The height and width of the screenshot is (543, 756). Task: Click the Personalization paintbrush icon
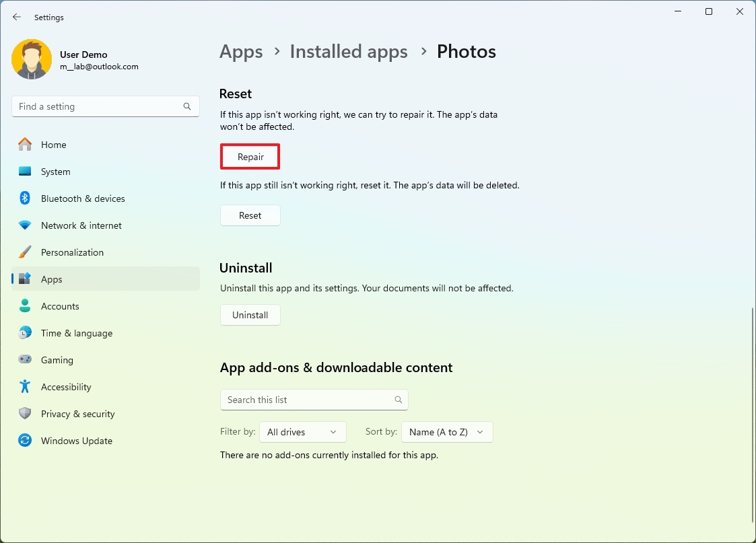[x=25, y=252]
